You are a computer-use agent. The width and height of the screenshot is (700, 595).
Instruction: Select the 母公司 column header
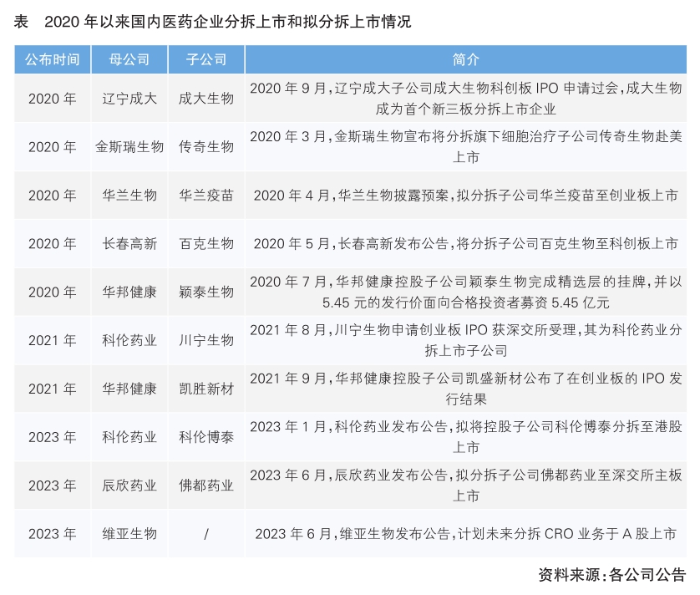click(x=129, y=59)
